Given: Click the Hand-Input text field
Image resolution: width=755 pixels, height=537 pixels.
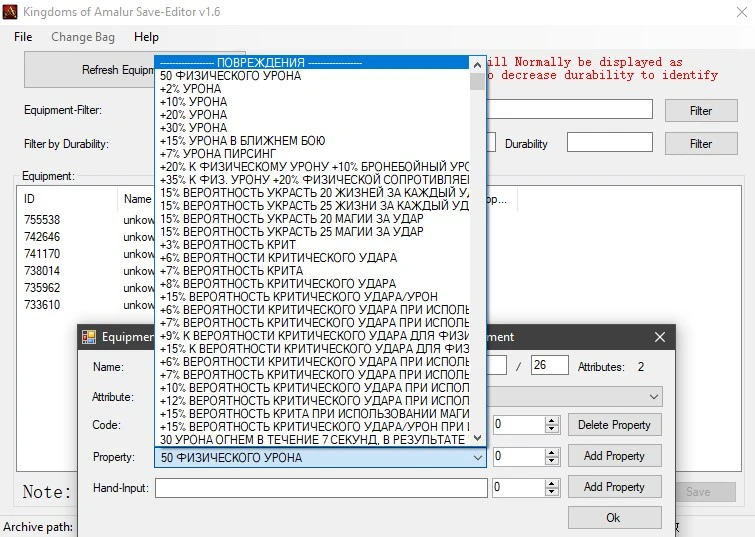Looking at the screenshot, I should (x=321, y=488).
